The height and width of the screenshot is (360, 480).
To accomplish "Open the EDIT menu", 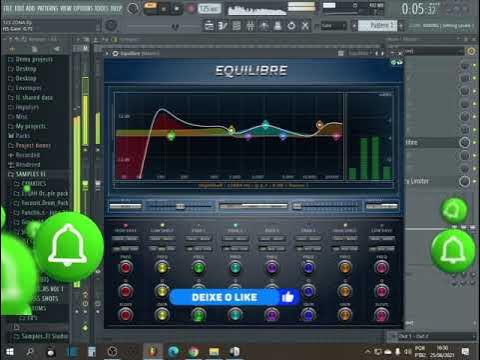I will point(19,8).
